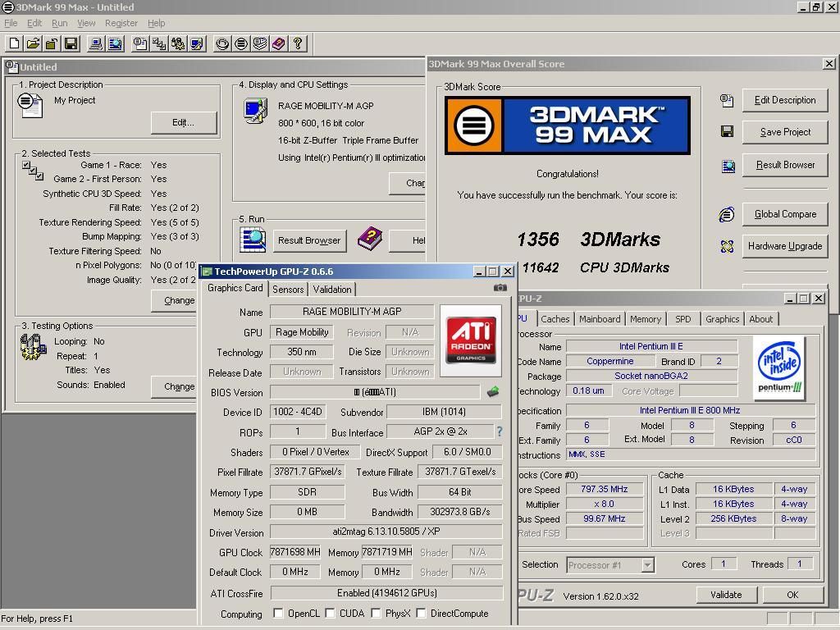Screen dimensions: 840x630
Task: Switch to the About tab in CPU-Z
Action: (x=760, y=319)
